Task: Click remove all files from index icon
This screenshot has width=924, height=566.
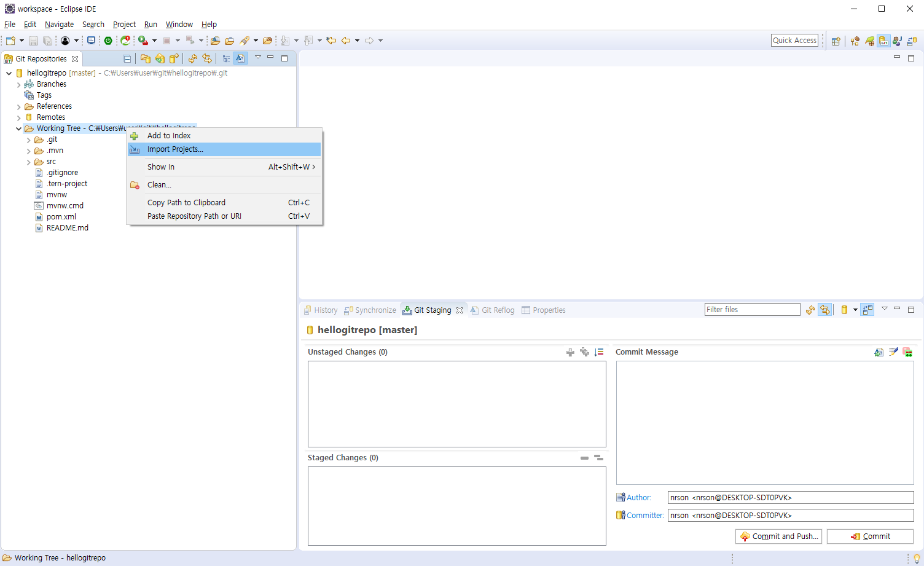Action: point(598,458)
